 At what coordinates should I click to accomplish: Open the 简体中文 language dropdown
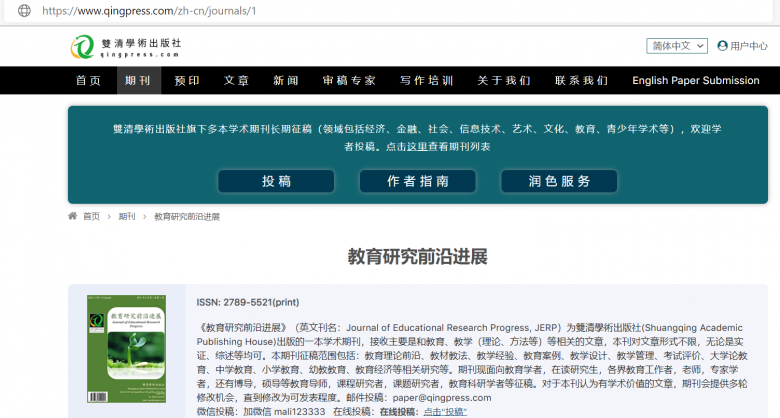pyautogui.click(x=677, y=46)
